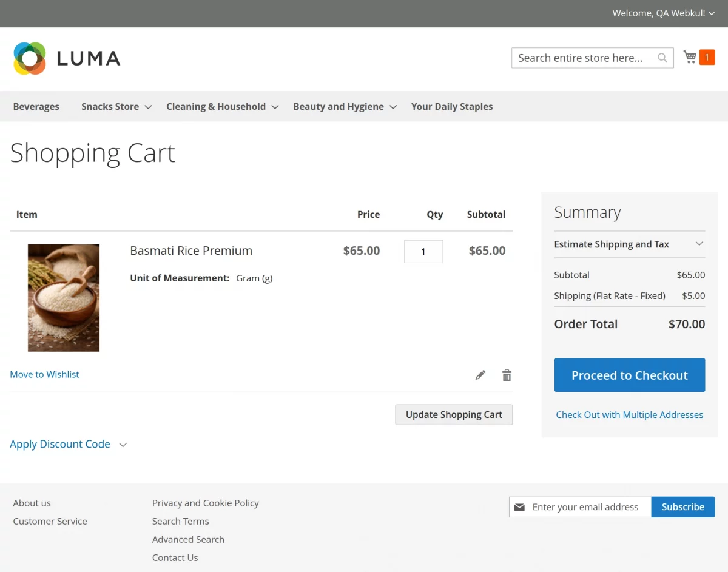
Task: Click the LUMA store logo
Action: tap(67, 58)
